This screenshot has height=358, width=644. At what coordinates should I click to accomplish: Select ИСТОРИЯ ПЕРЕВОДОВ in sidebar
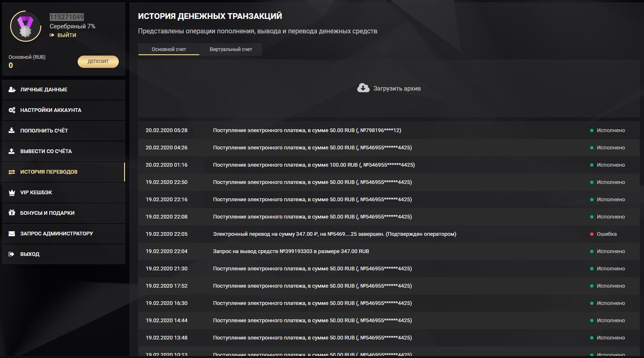pyautogui.click(x=64, y=172)
